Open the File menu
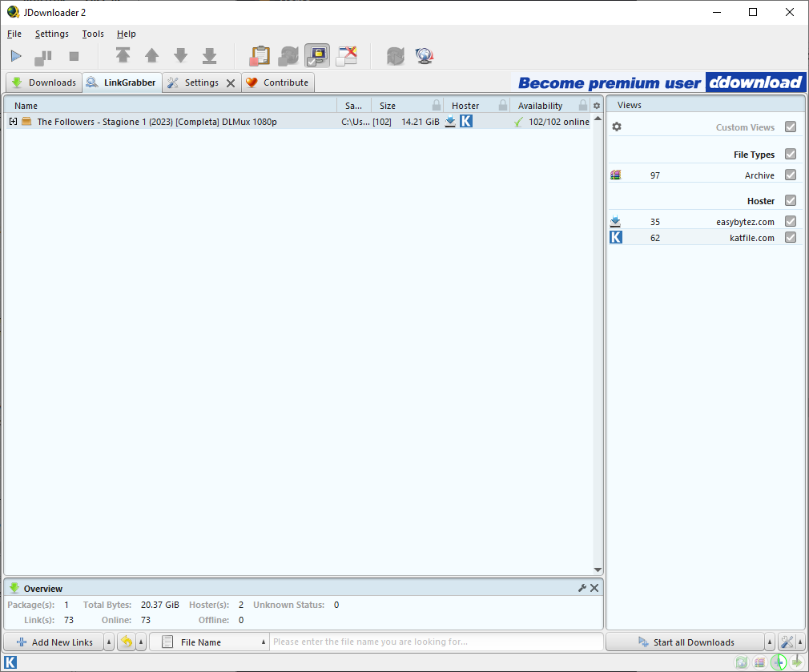Viewport: 809px width, 672px height. point(14,34)
